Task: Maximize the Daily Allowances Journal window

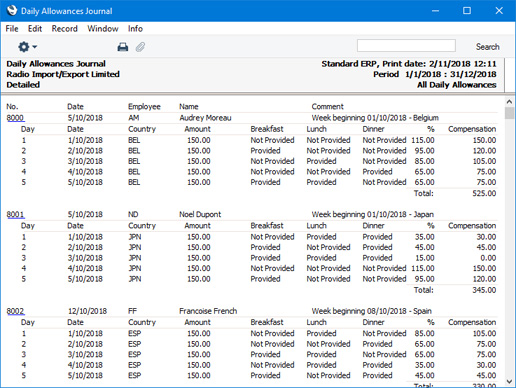Action: pos(467,11)
